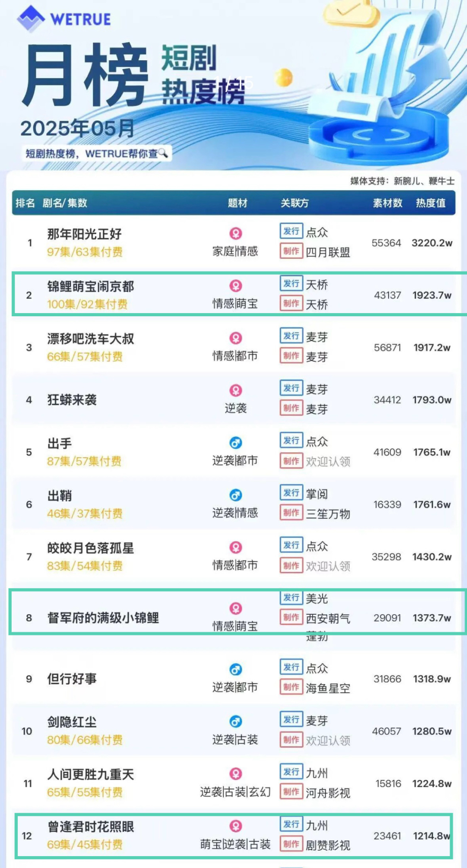Select the 素材数 column header
The height and width of the screenshot is (868, 467).
387,203
